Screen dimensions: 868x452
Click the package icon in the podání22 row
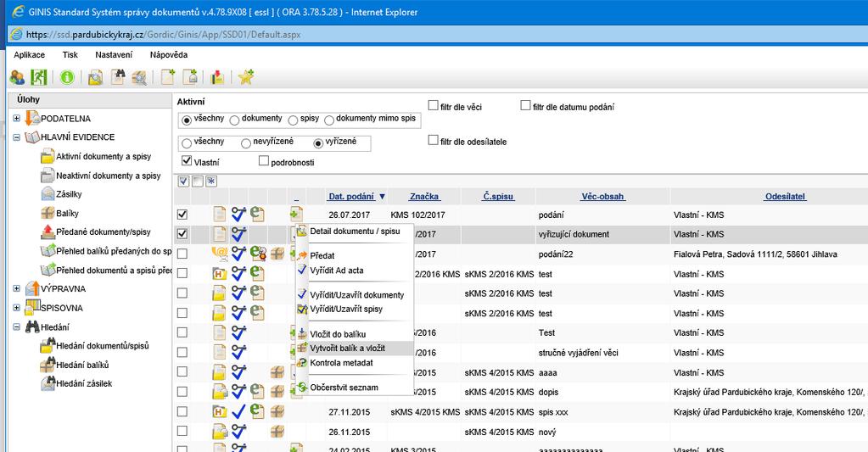[277, 254]
